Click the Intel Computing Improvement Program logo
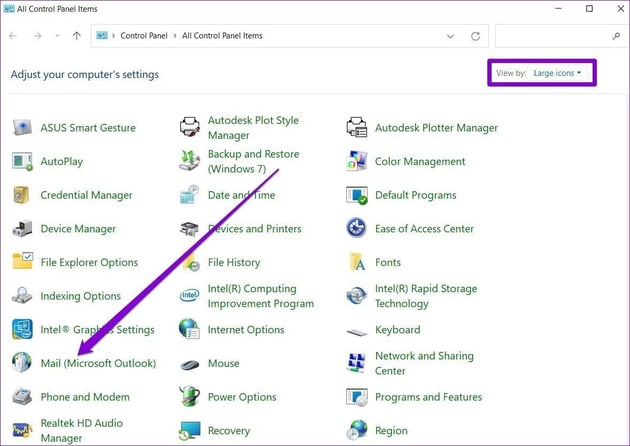Image resolution: width=630 pixels, height=446 pixels. click(190, 296)
